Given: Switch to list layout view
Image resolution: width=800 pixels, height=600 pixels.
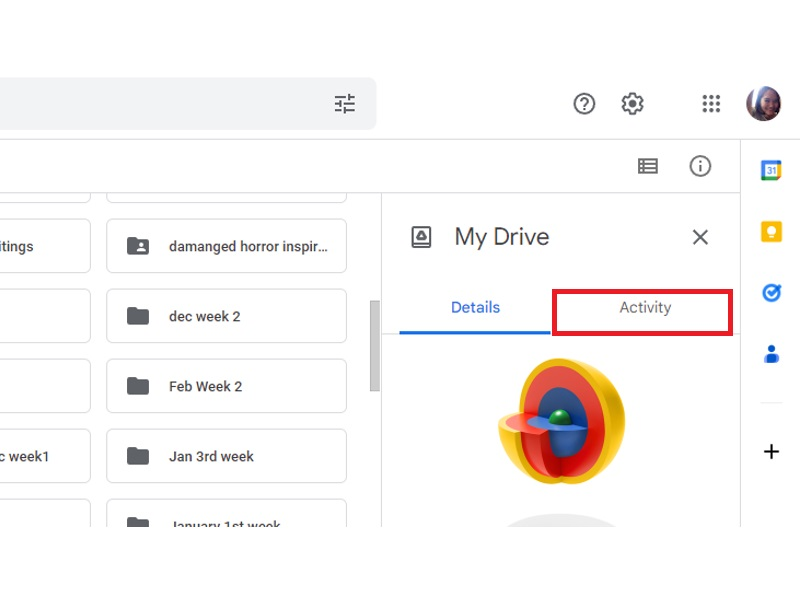Looking at the screenshot, I should tap(648, 166).
